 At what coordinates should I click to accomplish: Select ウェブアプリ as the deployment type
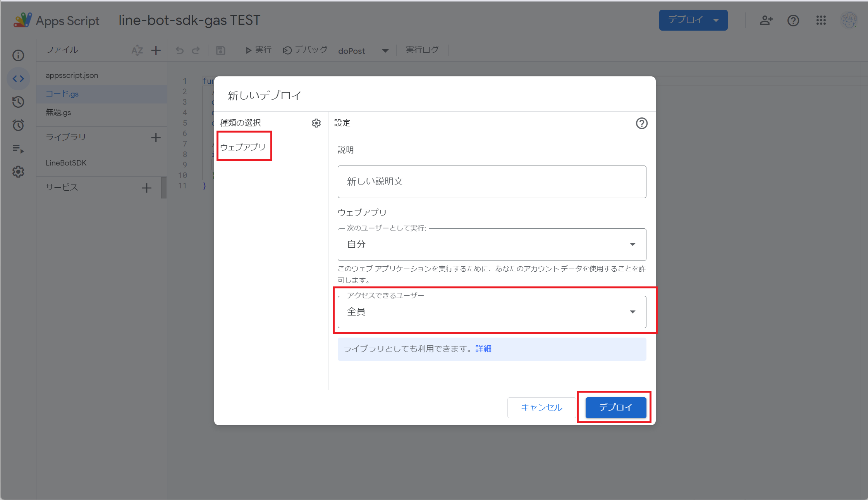pos(243,147)
